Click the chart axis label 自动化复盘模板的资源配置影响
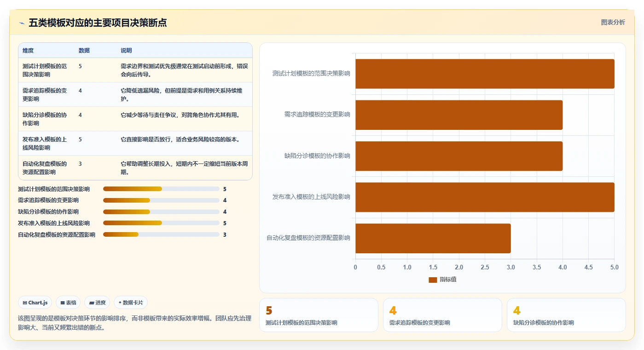 308,238
